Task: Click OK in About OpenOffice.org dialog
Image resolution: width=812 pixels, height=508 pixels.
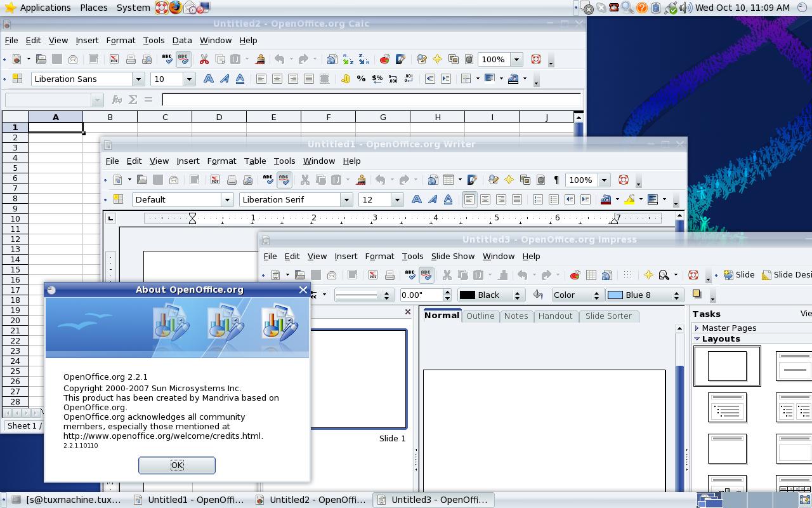Action: (177, 465)
